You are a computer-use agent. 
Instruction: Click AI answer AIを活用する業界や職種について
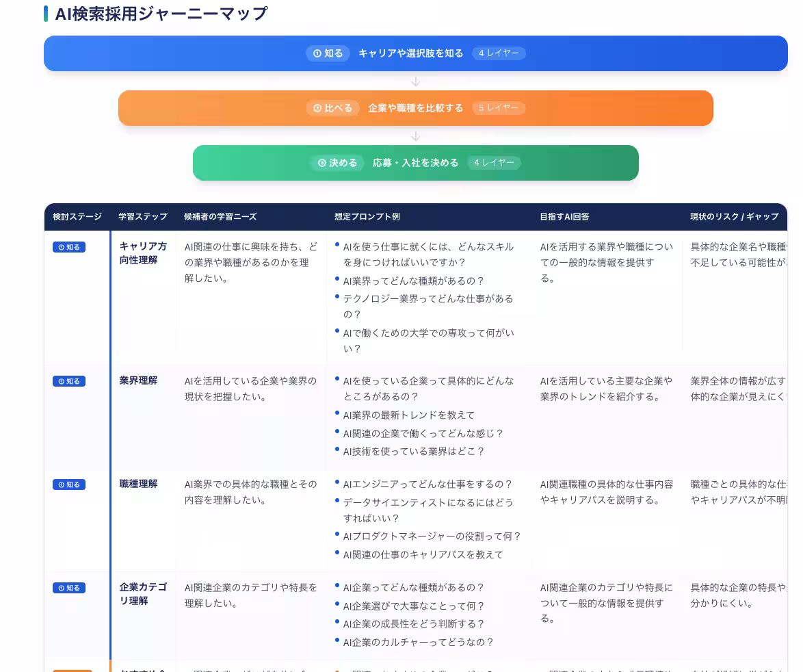click(606, 262)
